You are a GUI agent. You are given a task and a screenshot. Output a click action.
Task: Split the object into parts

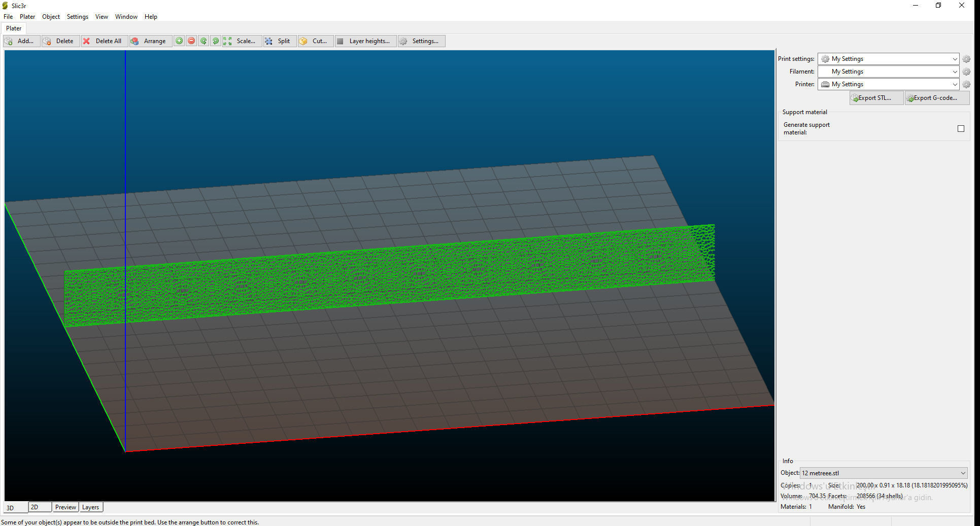point(280,41)
